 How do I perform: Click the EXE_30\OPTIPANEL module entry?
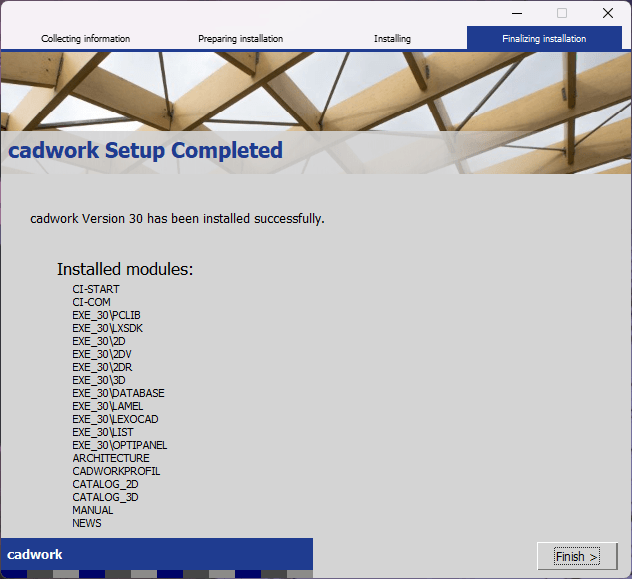pos(120,445)
